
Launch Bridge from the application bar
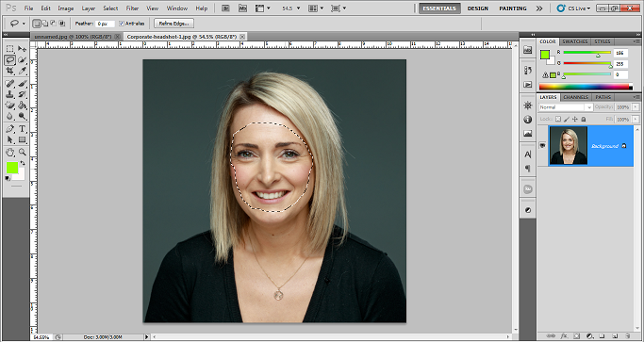coord(225,8)
